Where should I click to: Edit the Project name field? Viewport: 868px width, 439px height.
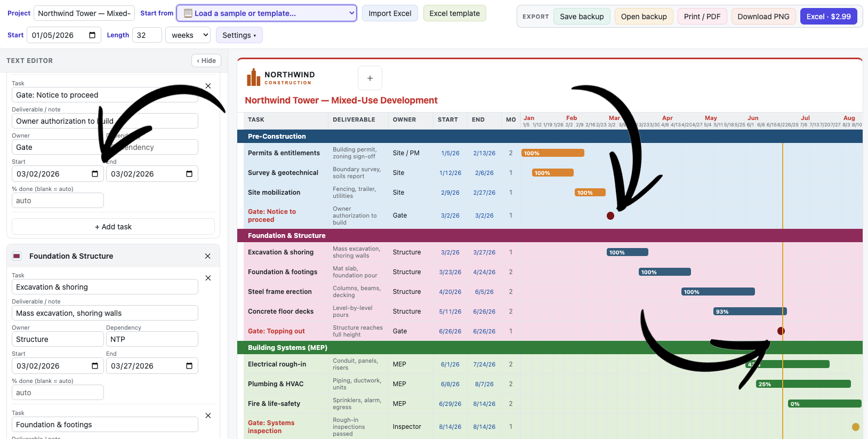click(84, 13)
